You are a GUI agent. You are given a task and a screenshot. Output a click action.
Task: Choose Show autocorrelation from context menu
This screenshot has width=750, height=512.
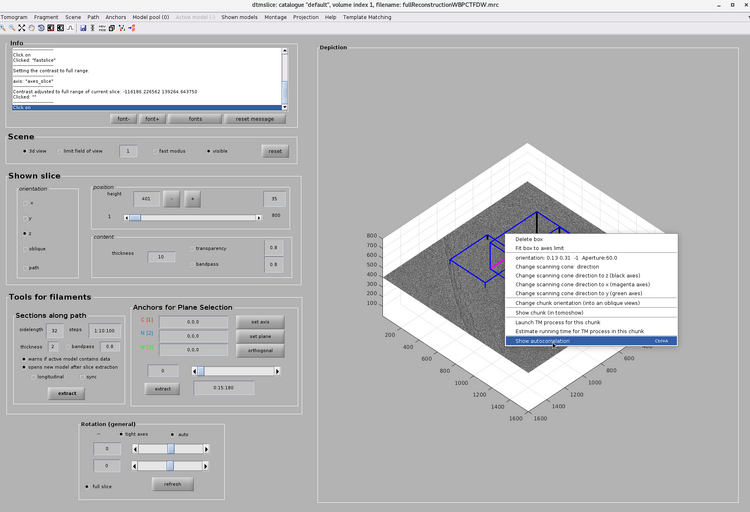click(543, 341)
